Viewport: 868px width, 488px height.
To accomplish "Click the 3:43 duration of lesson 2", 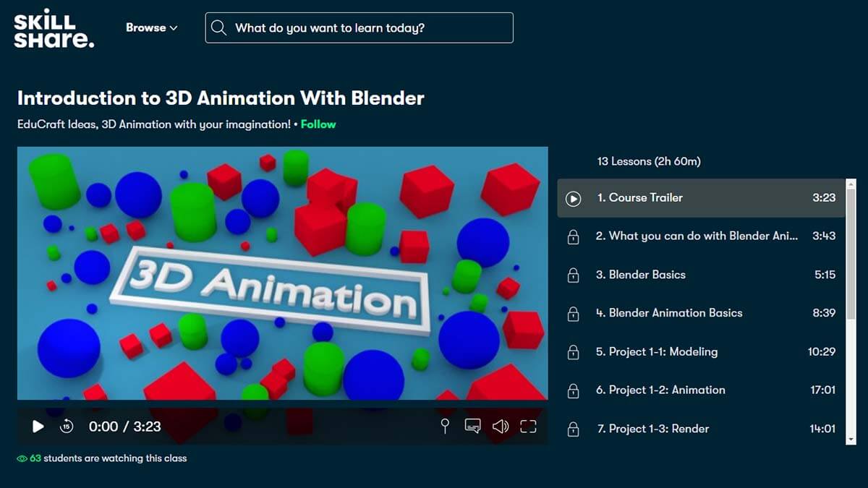I will [x=824, y=236].
